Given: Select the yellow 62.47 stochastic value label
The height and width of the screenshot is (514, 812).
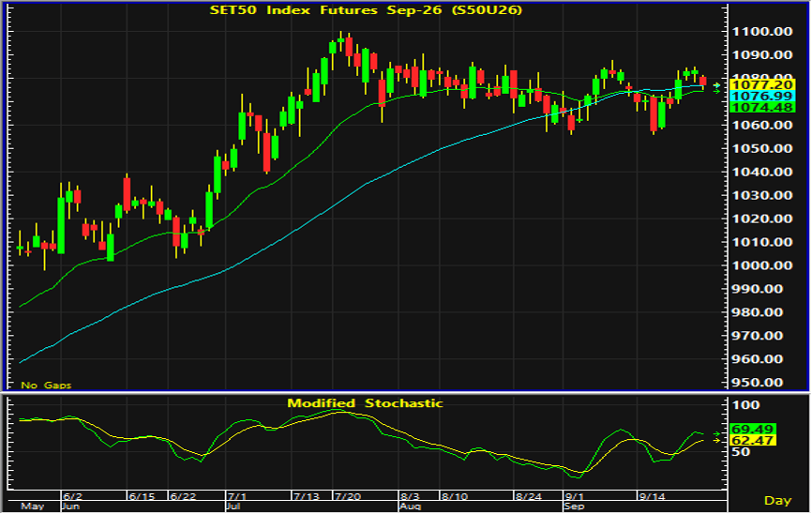Looking at the screenshot, I should [x=753, y=441].
